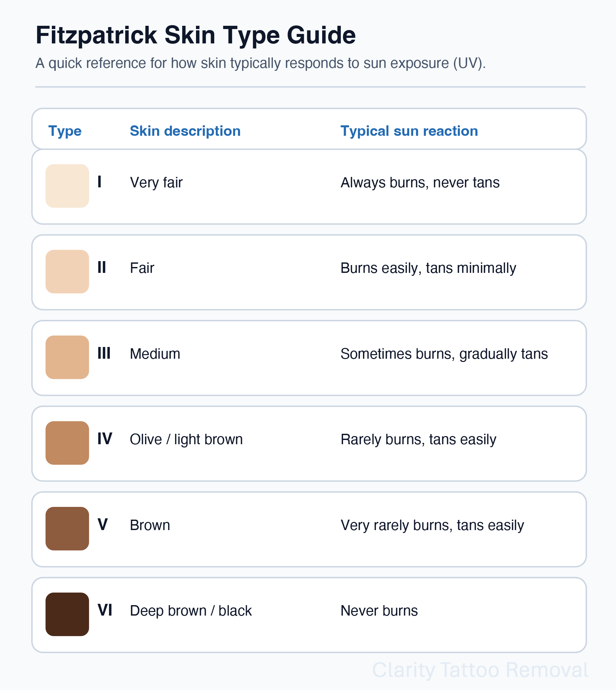Click the "Very fair" description text
Screen dimensions: 616x690
click(x=157, y=182)
